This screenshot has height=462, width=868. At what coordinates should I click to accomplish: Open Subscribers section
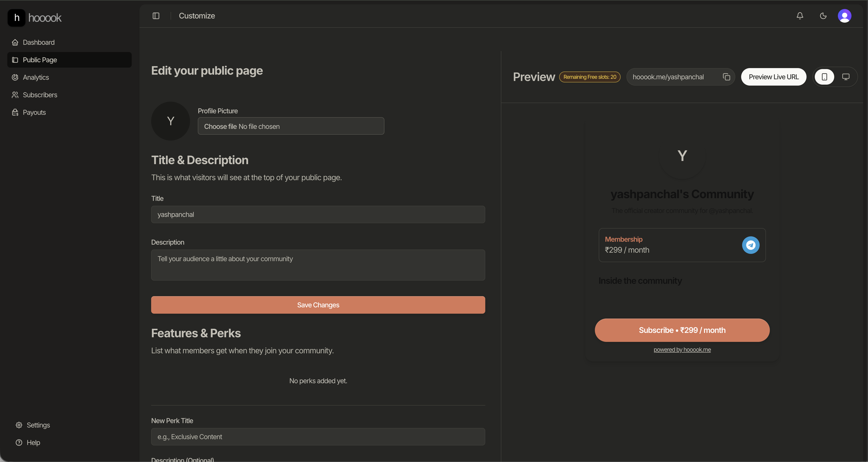pos(40,95)
